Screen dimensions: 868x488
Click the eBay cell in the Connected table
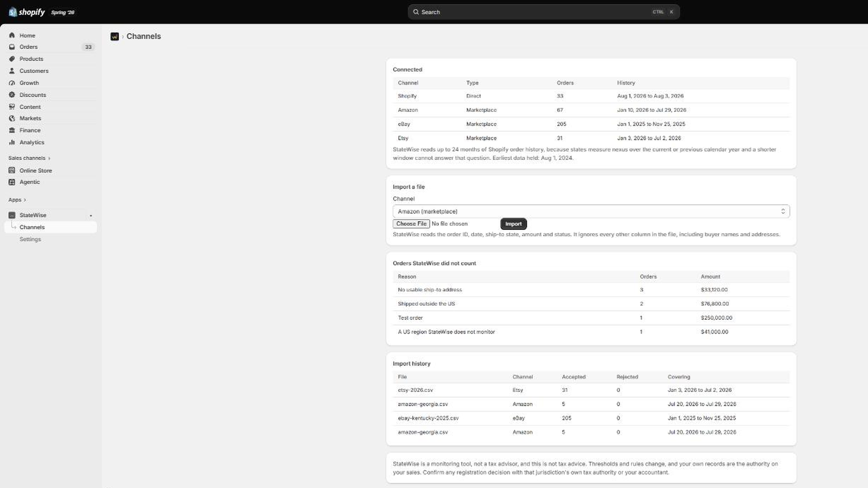404,124
